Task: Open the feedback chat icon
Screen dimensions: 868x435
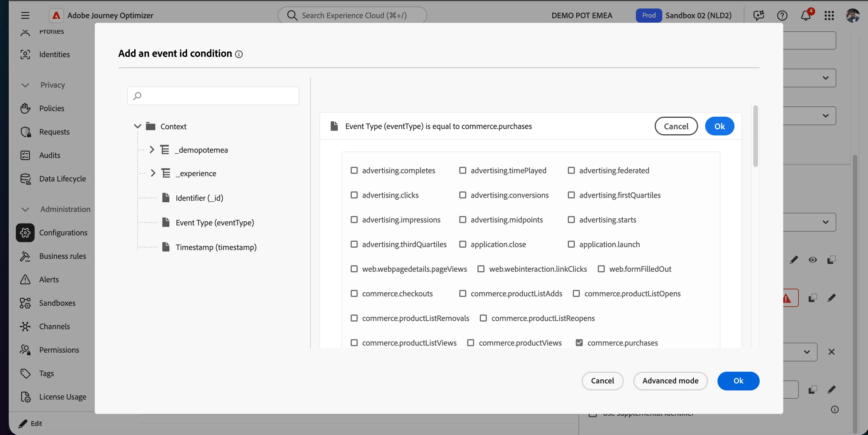Action: pyautogui.click(x=759, y=16)
